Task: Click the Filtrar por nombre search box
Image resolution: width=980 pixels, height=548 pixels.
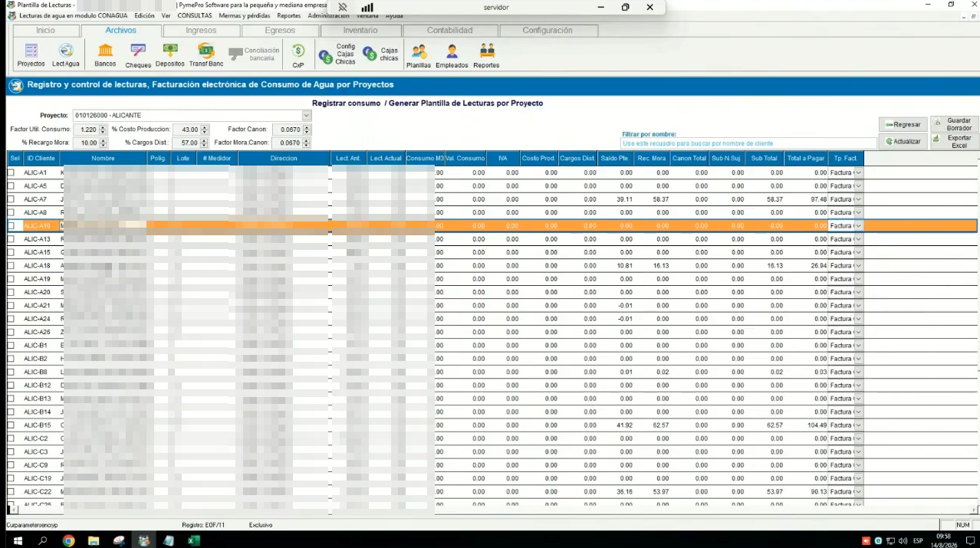Action: point(748,143)
